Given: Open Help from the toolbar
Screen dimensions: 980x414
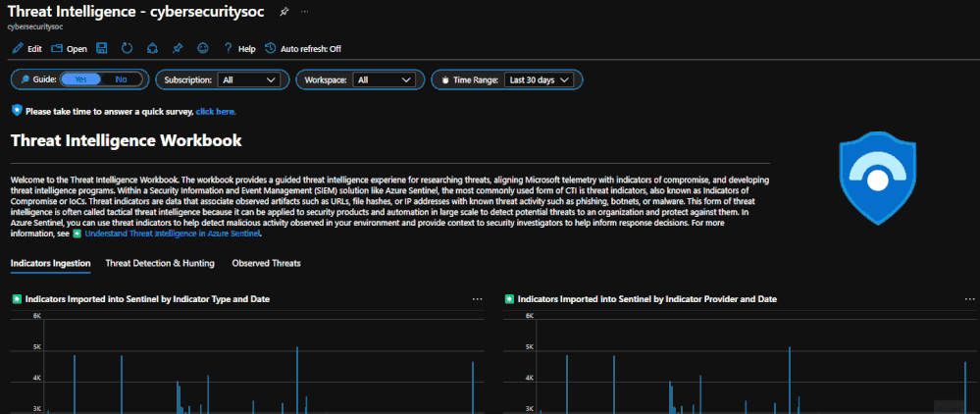Looking at the screenshot, I should coord(239,49).
